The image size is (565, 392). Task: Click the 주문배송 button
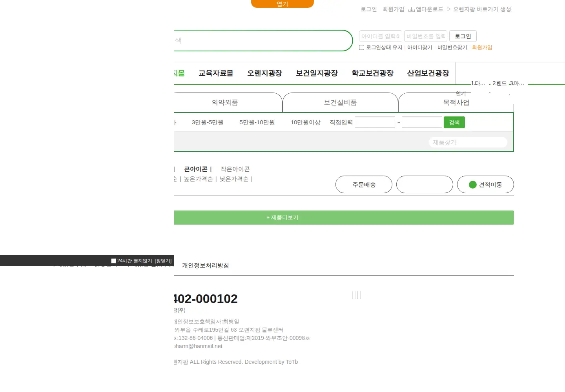click(x=364, y=185)
